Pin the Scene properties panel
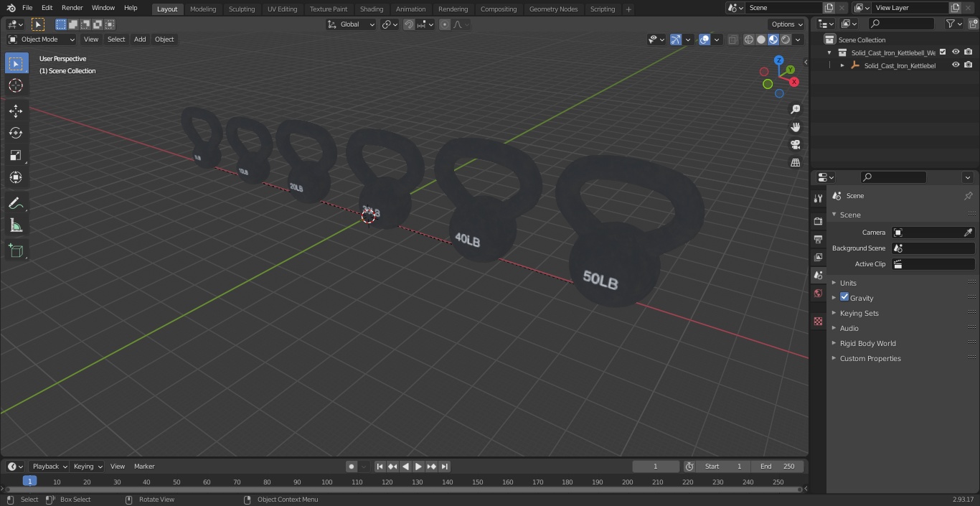The width and height of the screenshot is (980, 506). pos(968,196)
